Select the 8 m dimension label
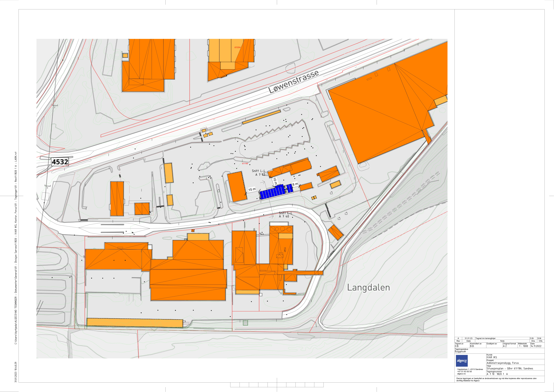This screenshot has width=554, height=392. click(295, 184)
